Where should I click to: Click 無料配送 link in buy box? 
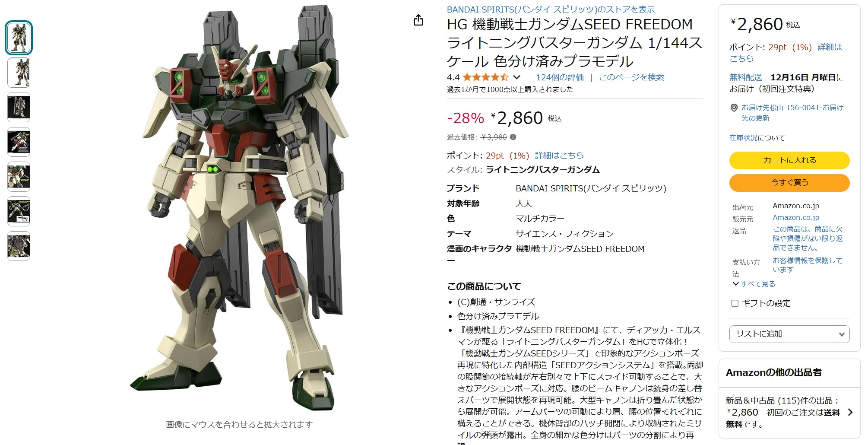pos(746,77)
